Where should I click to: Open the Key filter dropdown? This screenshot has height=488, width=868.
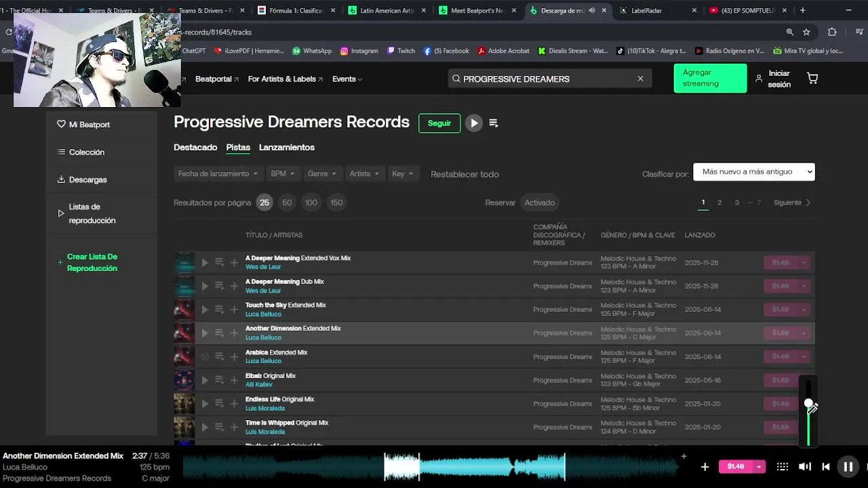[x=403, y=174]
